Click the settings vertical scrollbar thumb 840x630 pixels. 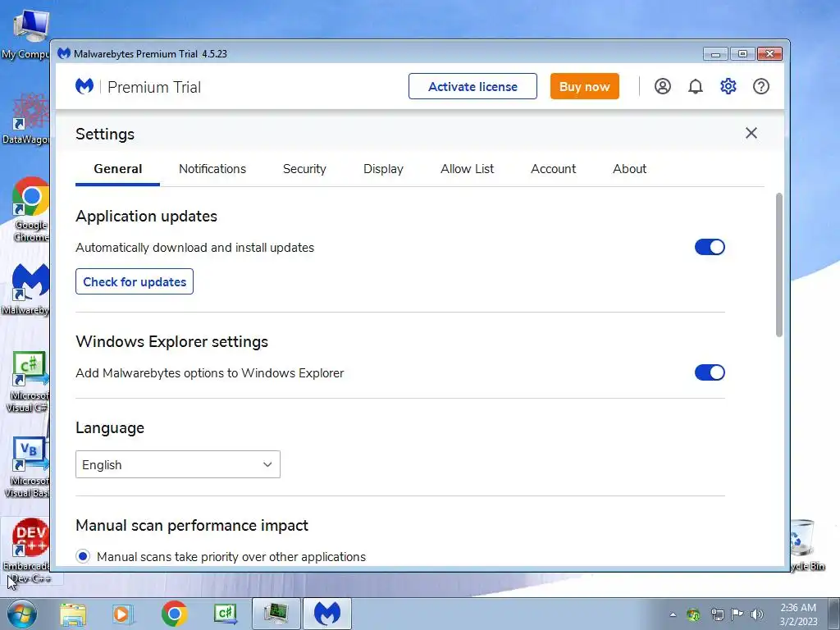pos(779,265)
